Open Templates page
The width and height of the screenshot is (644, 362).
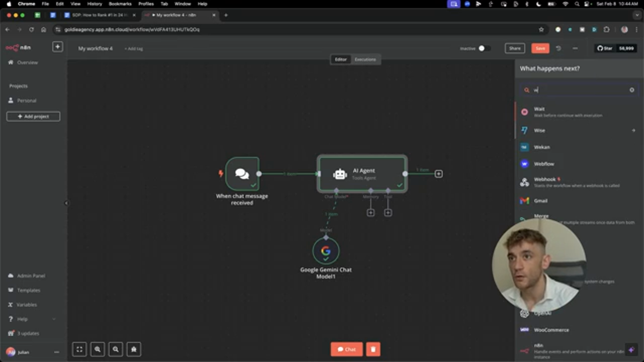(28, 290)
